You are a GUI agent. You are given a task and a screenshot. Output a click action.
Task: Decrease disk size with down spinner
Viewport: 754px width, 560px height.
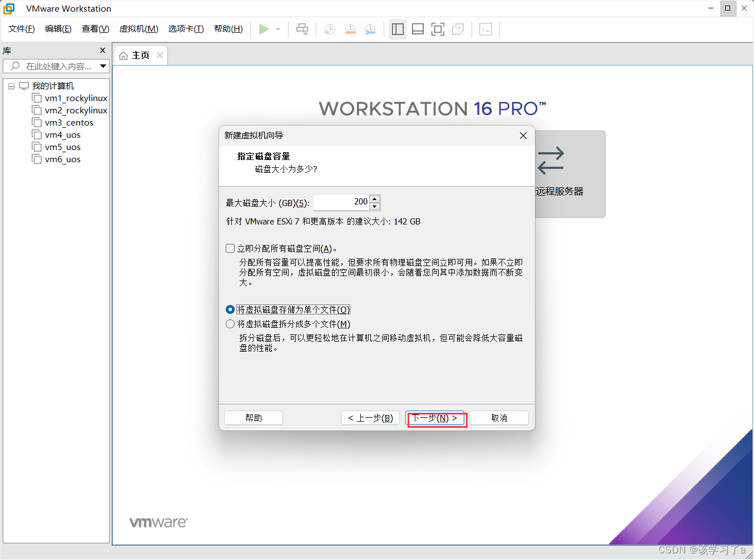coord(375,206)
